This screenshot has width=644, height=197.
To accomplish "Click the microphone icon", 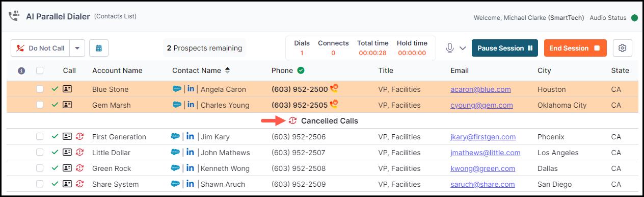I will tap(450, 48).
